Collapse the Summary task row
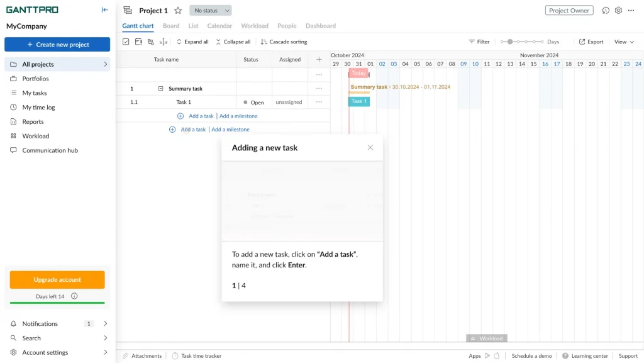This screenshot has width=644, height=363. click(161, 89)
